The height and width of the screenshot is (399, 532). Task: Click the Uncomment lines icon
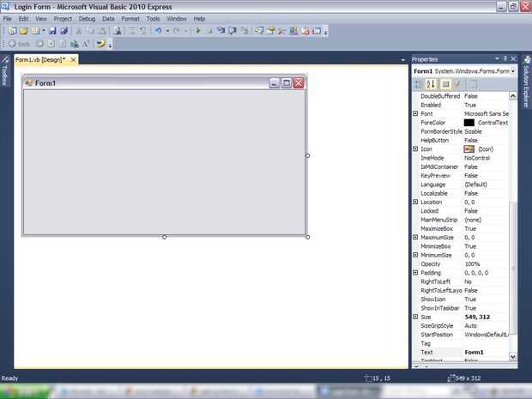(x=143, y=31)
